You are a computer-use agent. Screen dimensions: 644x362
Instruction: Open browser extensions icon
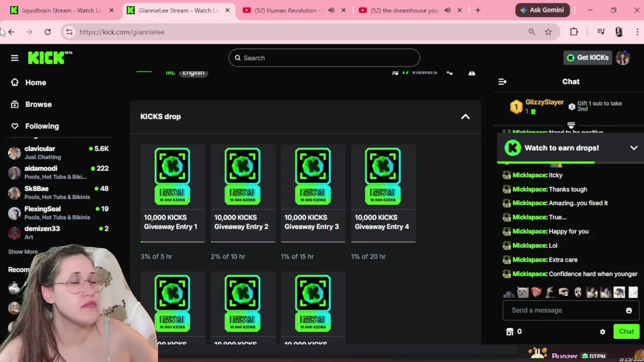(x=574, y=32)
